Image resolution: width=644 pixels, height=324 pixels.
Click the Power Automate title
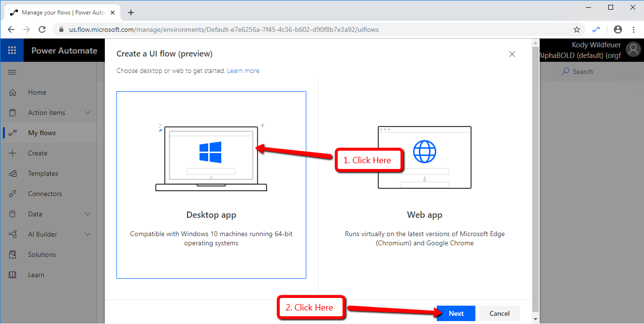(64, 51)
